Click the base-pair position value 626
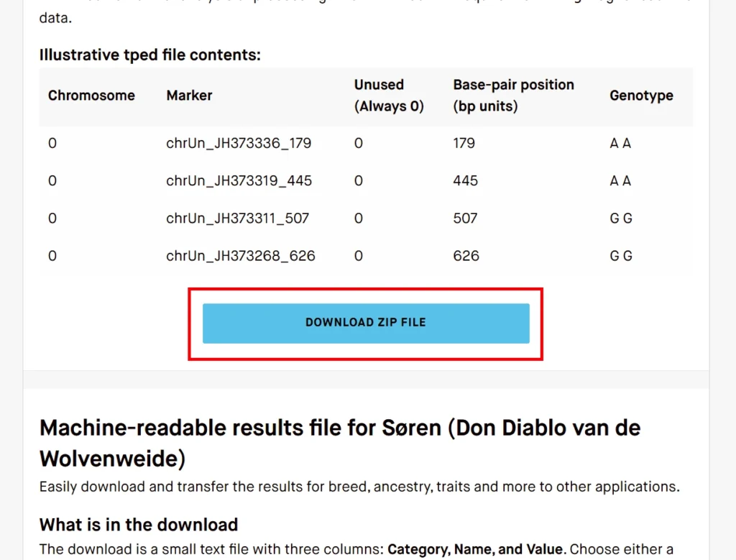 (466, 256)
